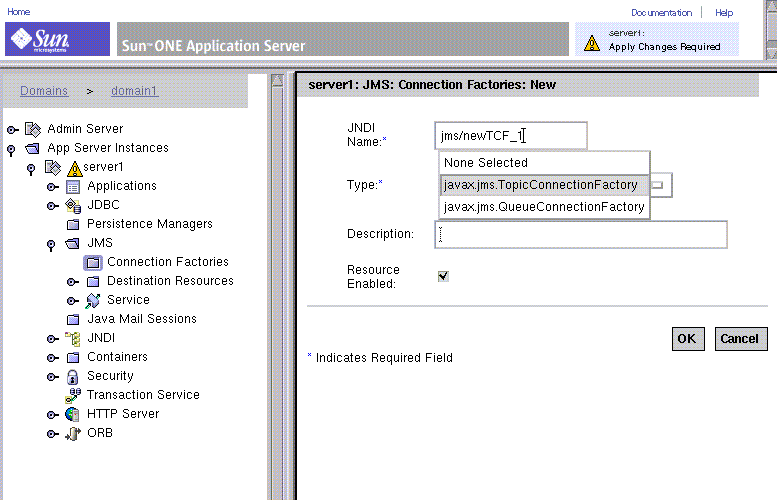Expand the JNDI node
Viewport: 777px width, 500px height.
pyautogui.click(x=53, y=339)
